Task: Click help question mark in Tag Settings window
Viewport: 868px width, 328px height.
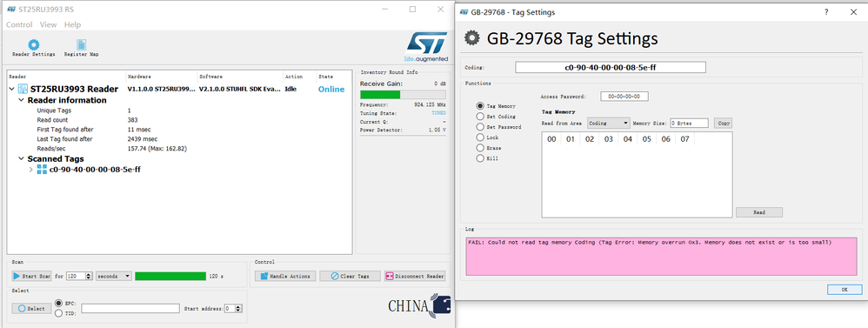Action: 826,11
